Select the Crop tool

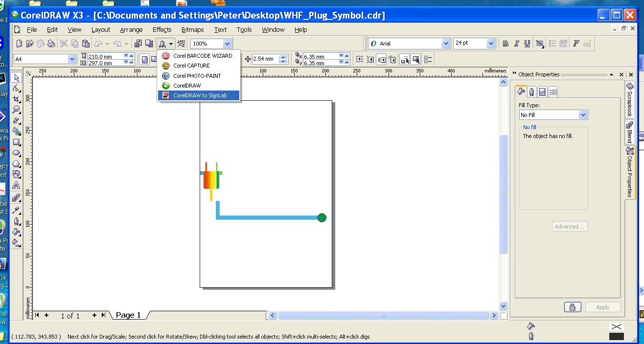point(16,99)
